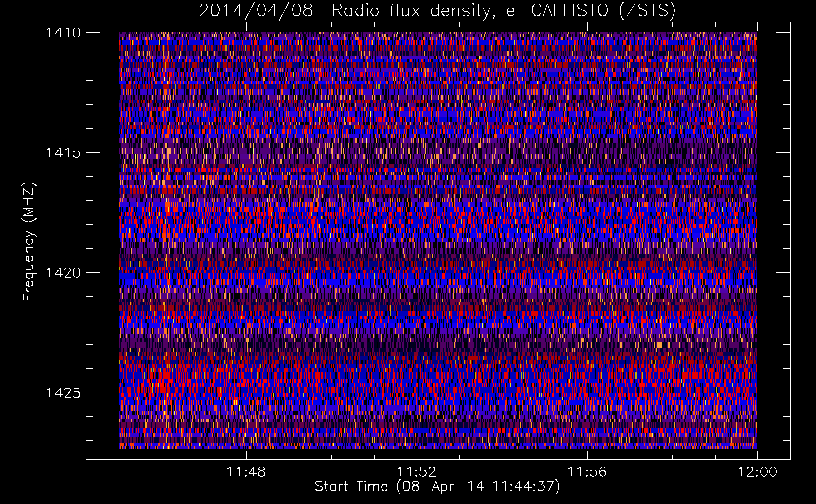Click the 11:52 time axis label

tap(417, 472)
